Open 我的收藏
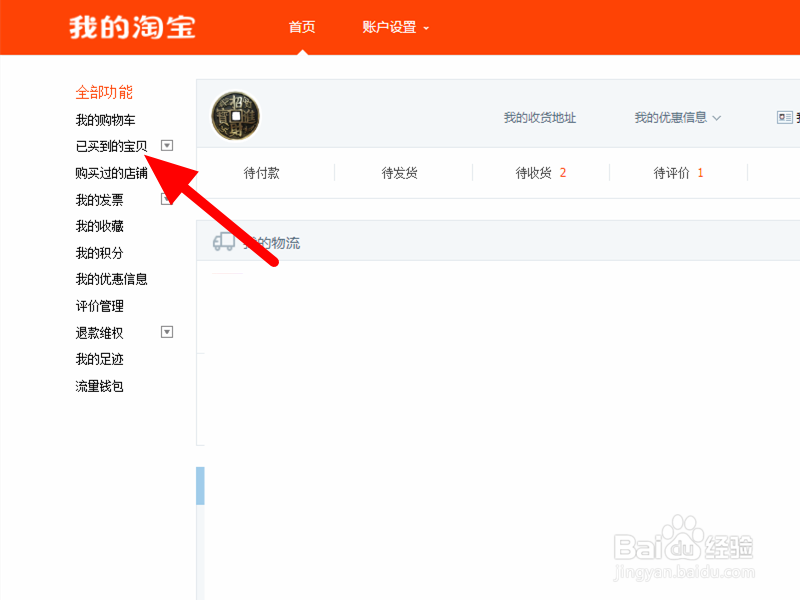This screenshot has width=800, height=600. tap(99, 226)
